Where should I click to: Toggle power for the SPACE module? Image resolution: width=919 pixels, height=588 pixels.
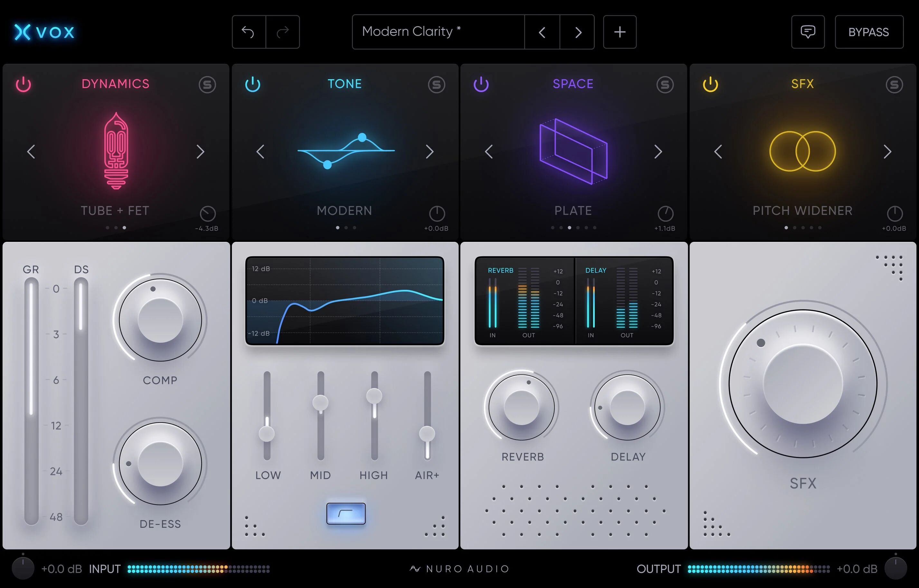tap(481, 84)
